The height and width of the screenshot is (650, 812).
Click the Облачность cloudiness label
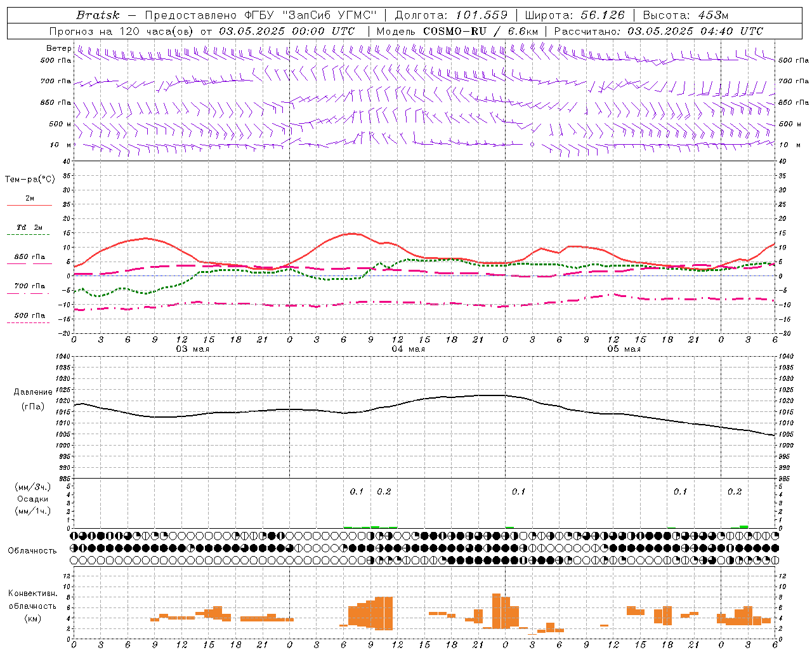32,550
